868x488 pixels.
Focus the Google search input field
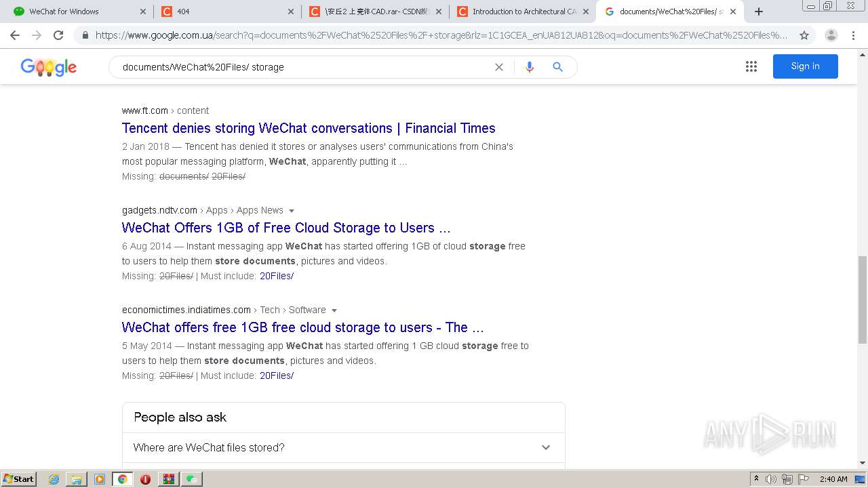[305, 67]
